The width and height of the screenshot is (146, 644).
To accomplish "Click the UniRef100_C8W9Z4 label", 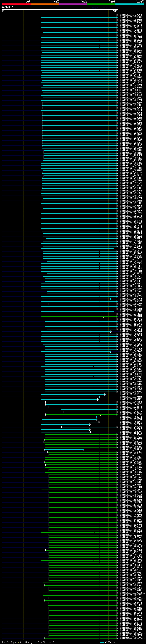I will pos(131,635).
